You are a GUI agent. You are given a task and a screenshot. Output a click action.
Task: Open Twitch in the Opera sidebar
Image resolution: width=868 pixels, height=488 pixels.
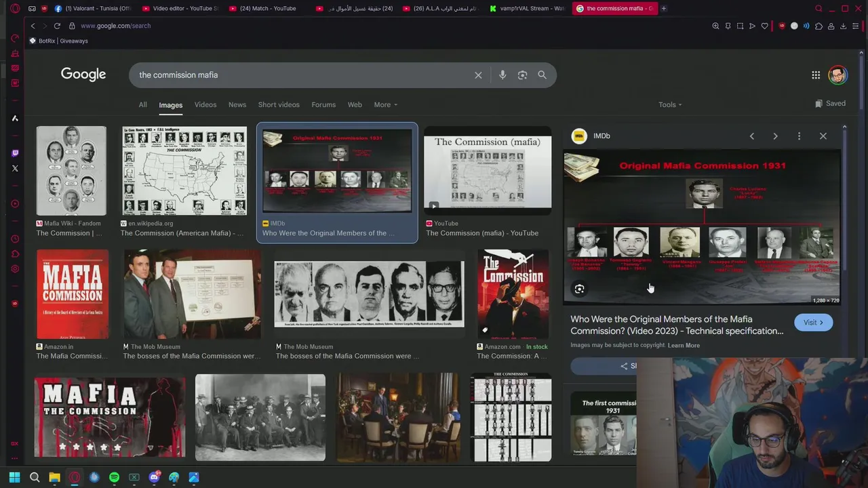15,153
